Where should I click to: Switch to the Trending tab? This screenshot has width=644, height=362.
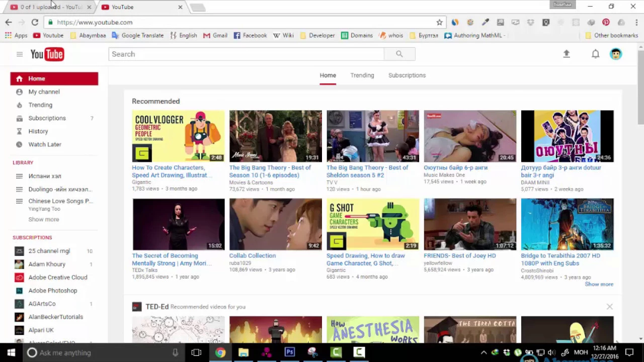pyautogui.click(x=362, y=75)
